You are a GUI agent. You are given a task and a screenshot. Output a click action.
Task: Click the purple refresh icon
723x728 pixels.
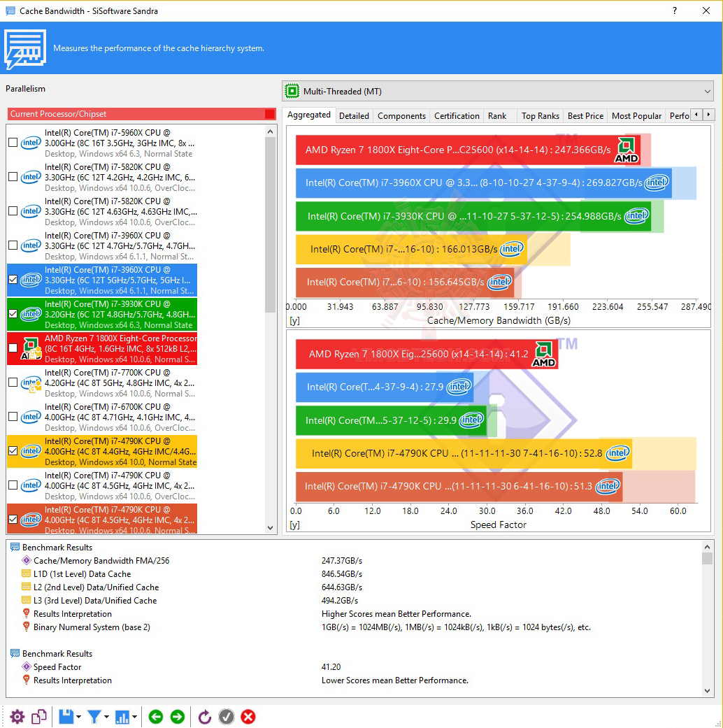click(x=204, y=717)
